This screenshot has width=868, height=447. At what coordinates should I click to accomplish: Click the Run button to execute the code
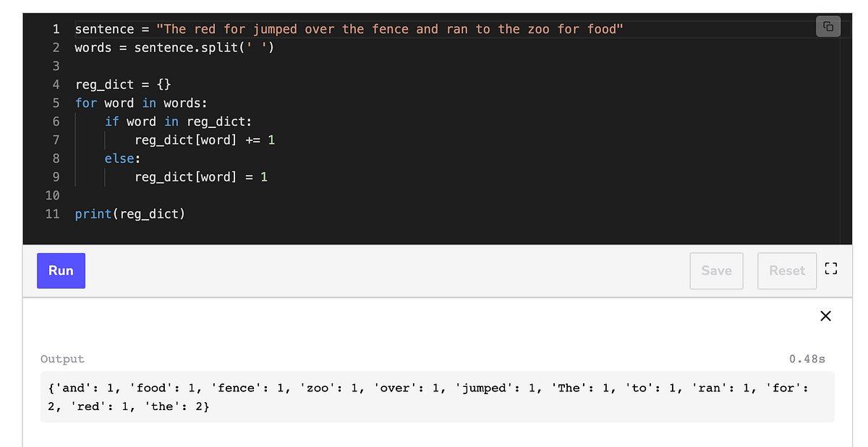tap(61, 271)
